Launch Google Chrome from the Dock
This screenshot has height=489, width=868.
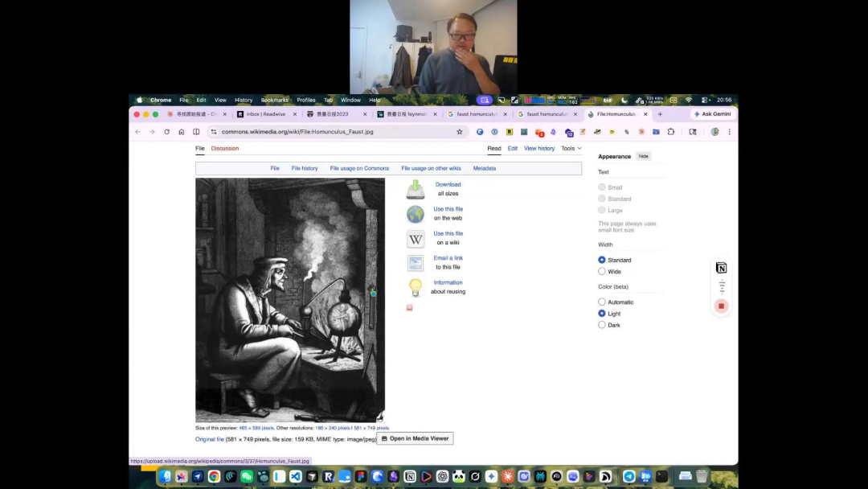pyautogui.click(x=214, y=476)
